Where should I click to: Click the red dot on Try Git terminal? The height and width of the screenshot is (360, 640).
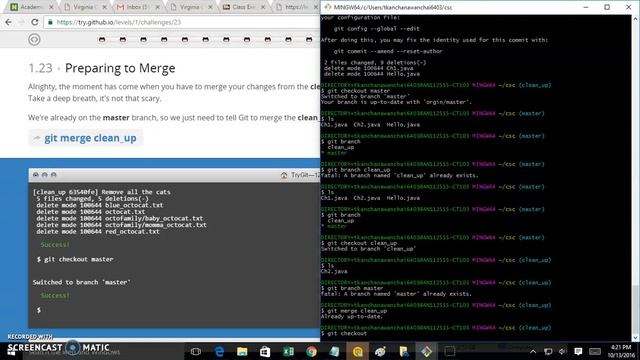(36, 175)
